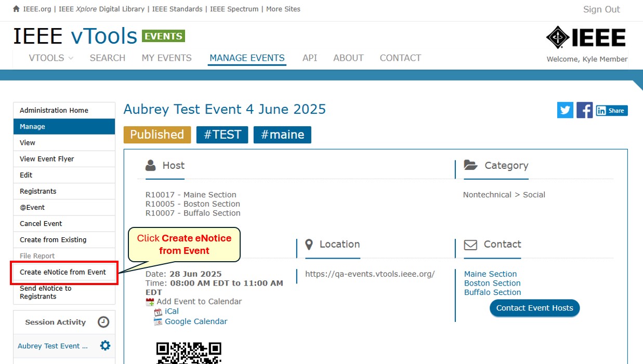
Task: Open the Buffalo Section contact link
Action: click(x=492, y=292)
